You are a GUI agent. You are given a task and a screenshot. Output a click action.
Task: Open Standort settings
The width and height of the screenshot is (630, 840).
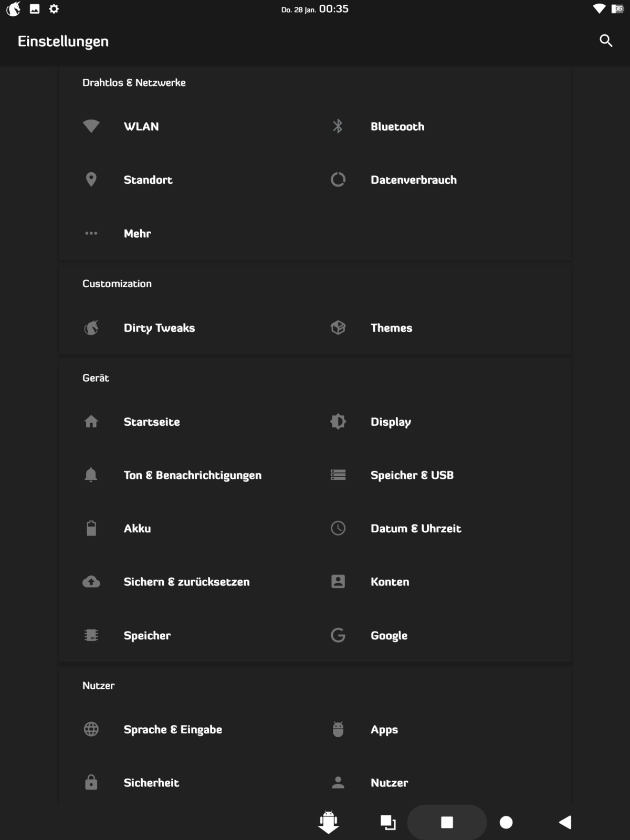148,180
